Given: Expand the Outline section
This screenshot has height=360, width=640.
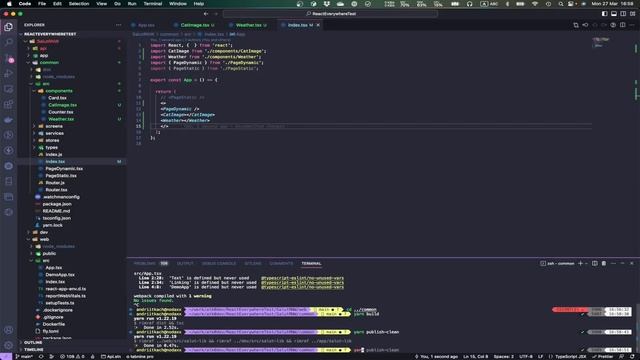Looking at the screenshot, I should tap(33, 343).
